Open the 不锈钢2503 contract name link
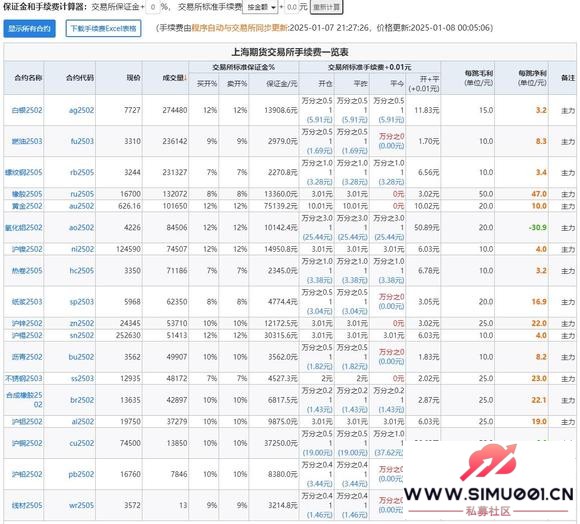580x524 pixels. pyautogui.click(x=24, y=378)
